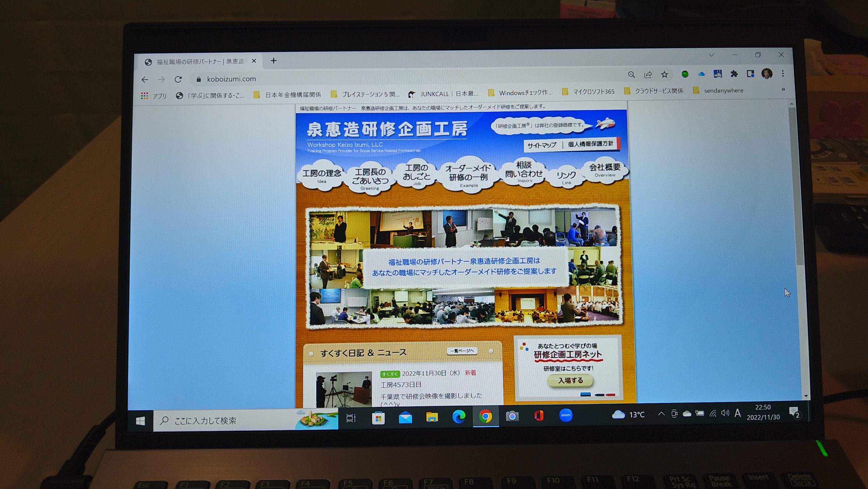Click the Chrome taskbar icon
Screen dimensions: 868x489
(x=486, y=416)
